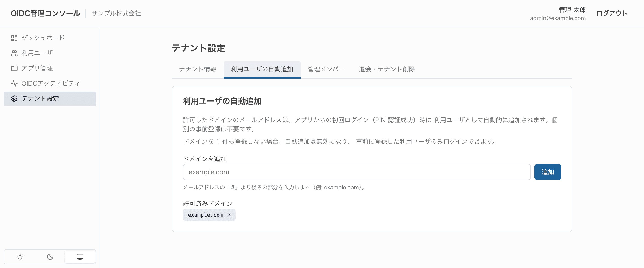Screen dimensions: 644x268
Task: Click admin@example.com in the header
Action: [558, 18]
